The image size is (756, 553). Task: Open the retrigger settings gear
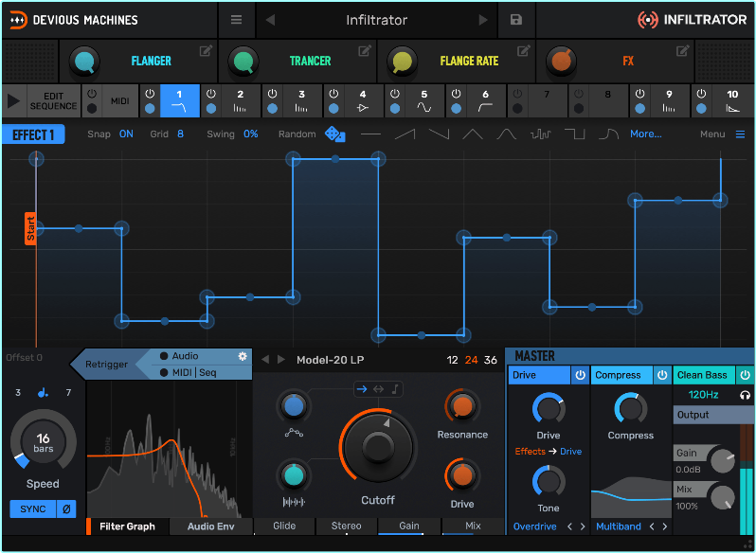click(x=243, y=356)
